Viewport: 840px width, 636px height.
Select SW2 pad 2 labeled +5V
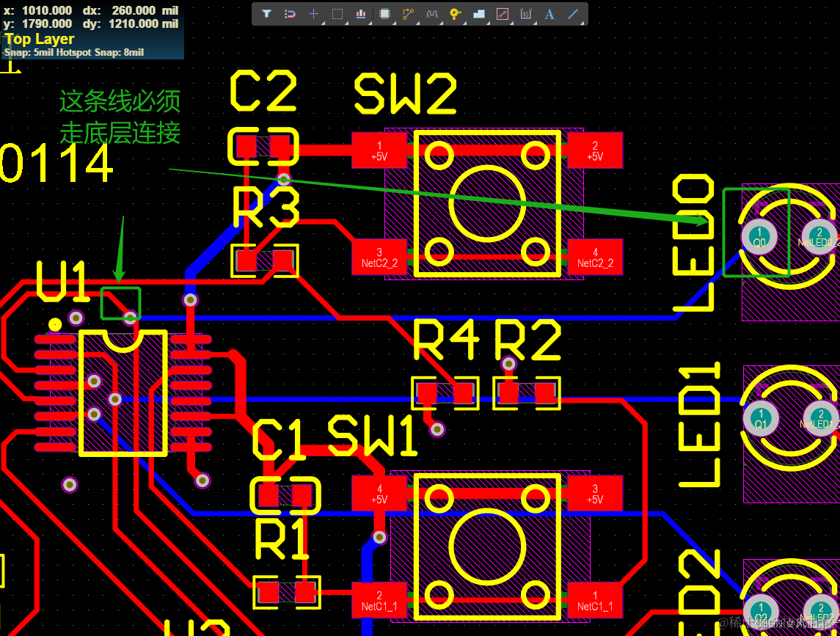595,150
